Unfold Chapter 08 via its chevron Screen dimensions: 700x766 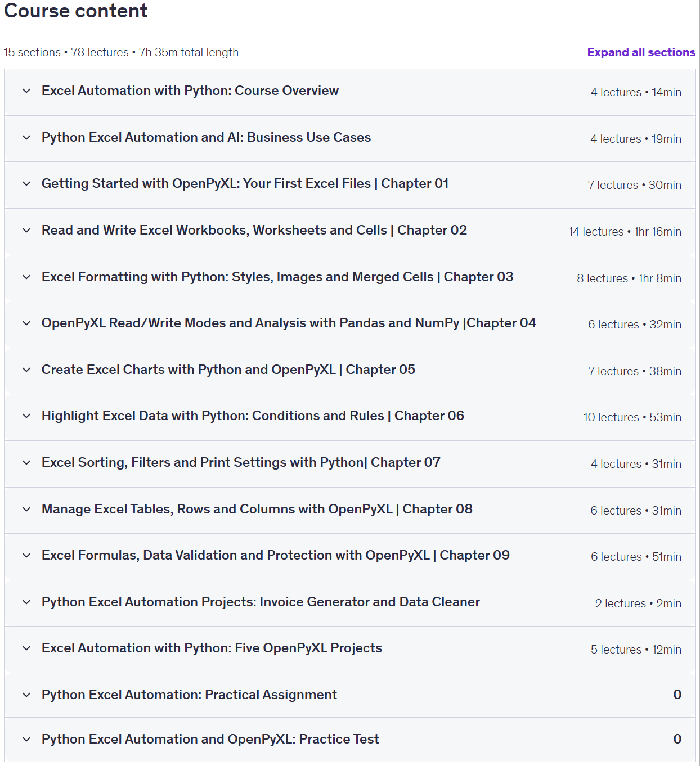point(26,510)
